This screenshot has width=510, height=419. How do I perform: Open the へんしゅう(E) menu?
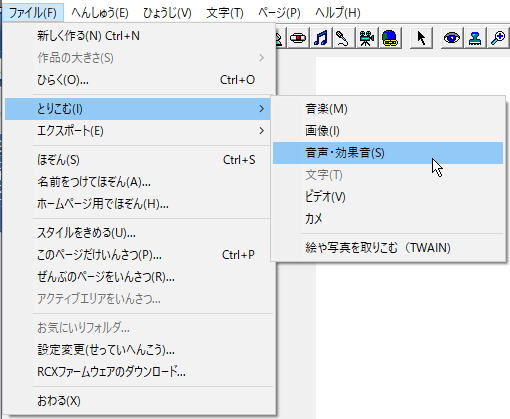click(x=100, y=13)
